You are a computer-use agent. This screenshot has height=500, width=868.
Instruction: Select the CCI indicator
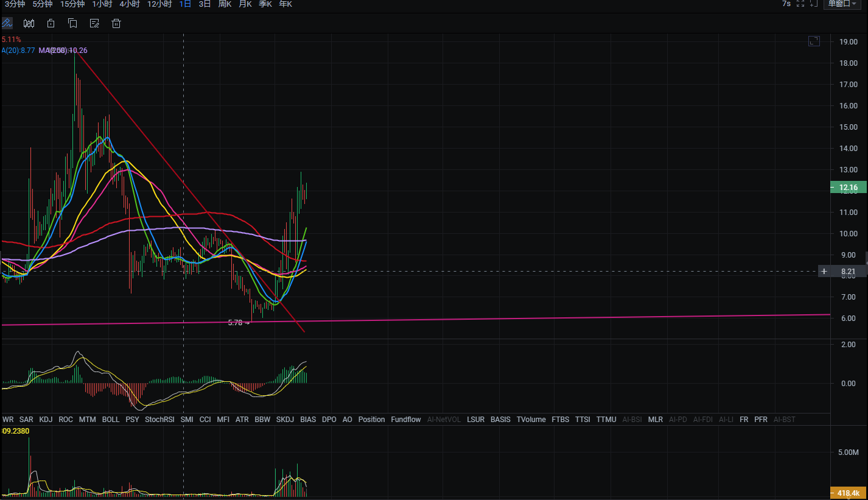tap(205, 420)
